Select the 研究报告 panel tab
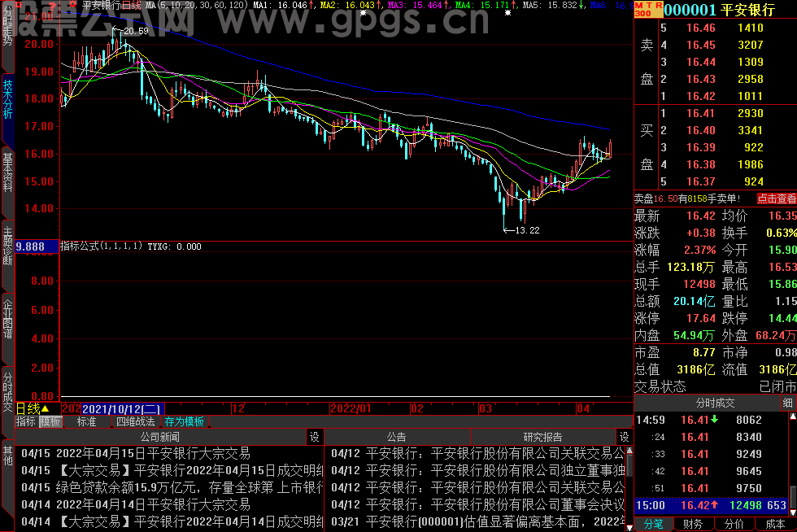This screenshot has height=532, width=797. click(x=543, y=437)
